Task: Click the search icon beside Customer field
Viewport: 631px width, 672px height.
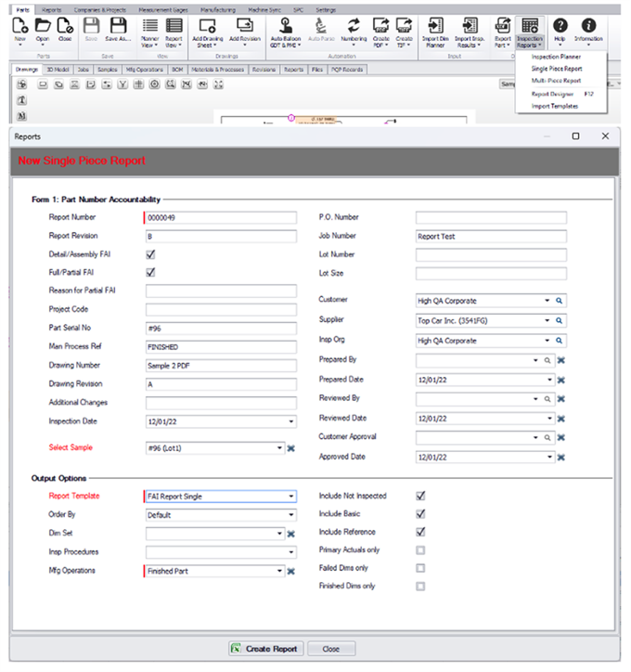Action: 560,301
